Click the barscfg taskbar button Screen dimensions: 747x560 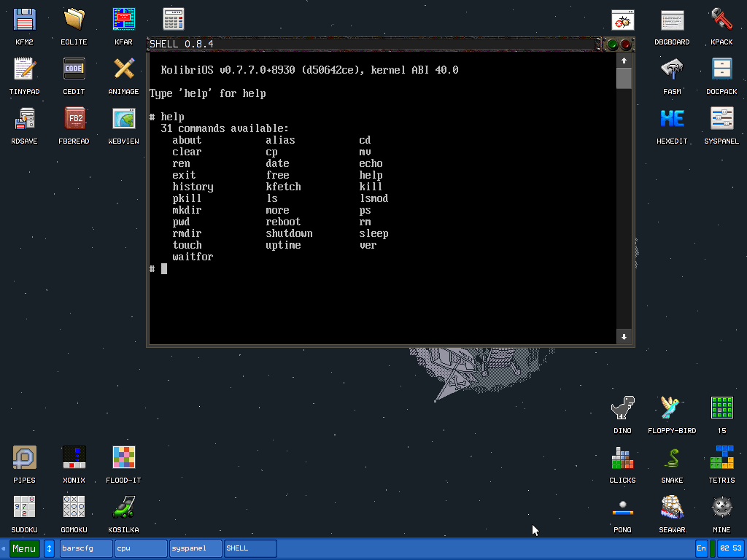pyautogui.click(x=85, y=548)
